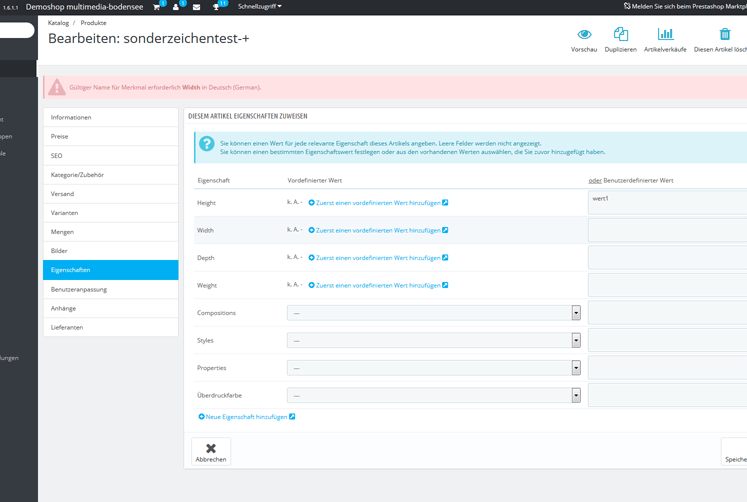This screenshot has width=747, height=502.
Task: Click Produkte breadcrumb link
Action: tap(93, 23)
